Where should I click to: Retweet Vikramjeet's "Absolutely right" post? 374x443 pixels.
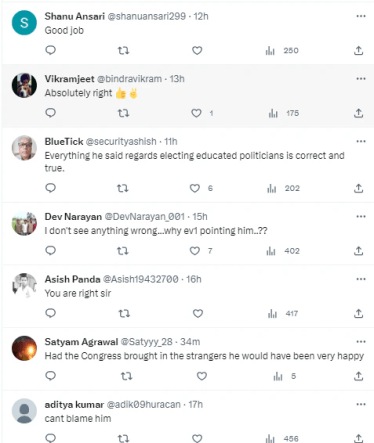pos(123,113)
